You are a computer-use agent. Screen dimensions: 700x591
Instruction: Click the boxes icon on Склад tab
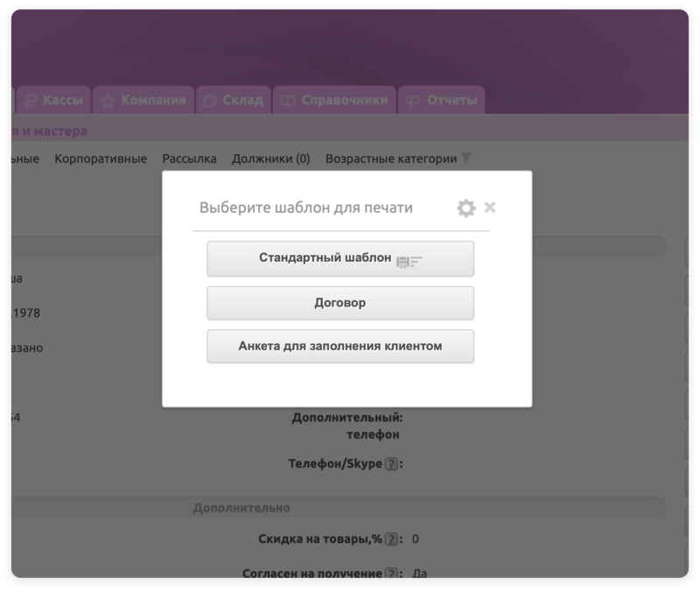pos(210,101)
